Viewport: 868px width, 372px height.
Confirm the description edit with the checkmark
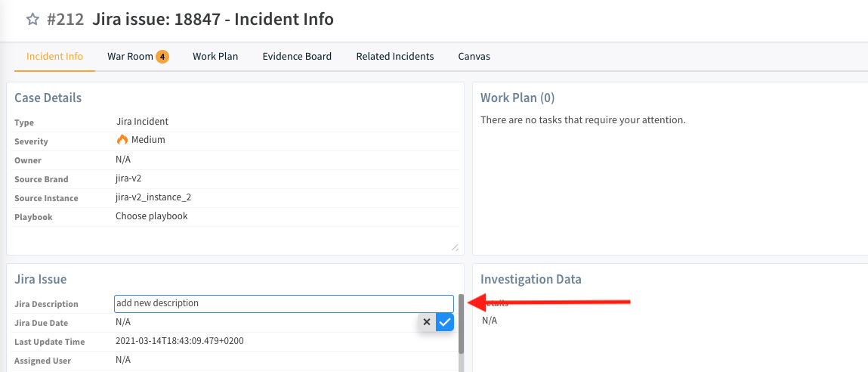445,323
